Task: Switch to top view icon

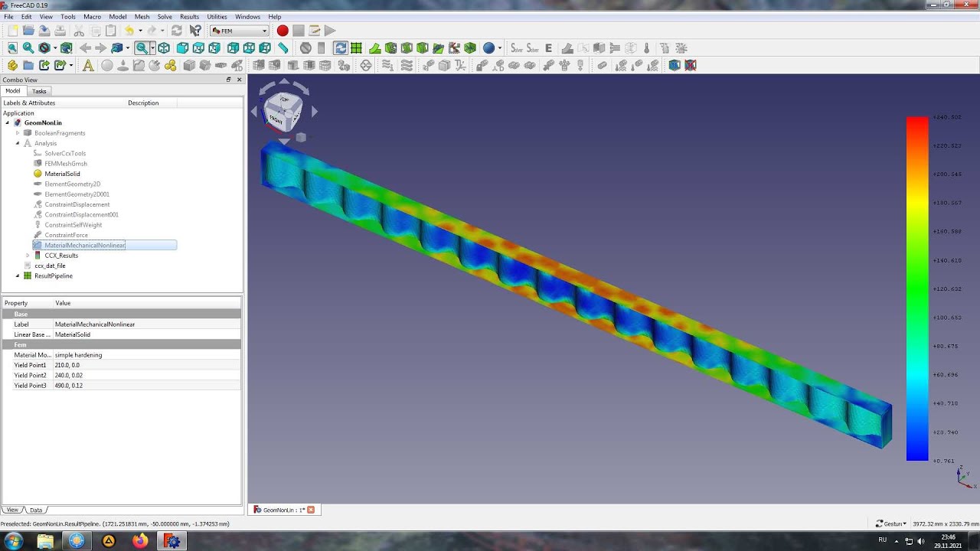Action: pyautogui.click(x=198, y=48)
